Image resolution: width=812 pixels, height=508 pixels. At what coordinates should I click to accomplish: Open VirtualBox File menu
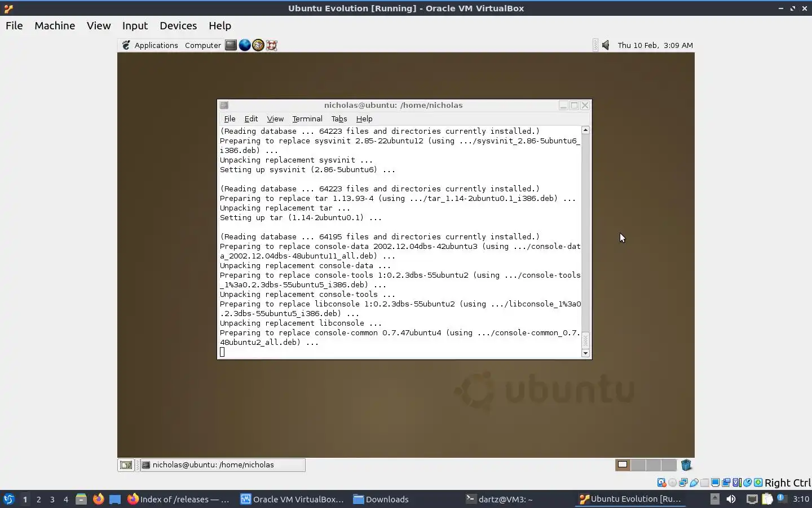(x=14, y=26)
